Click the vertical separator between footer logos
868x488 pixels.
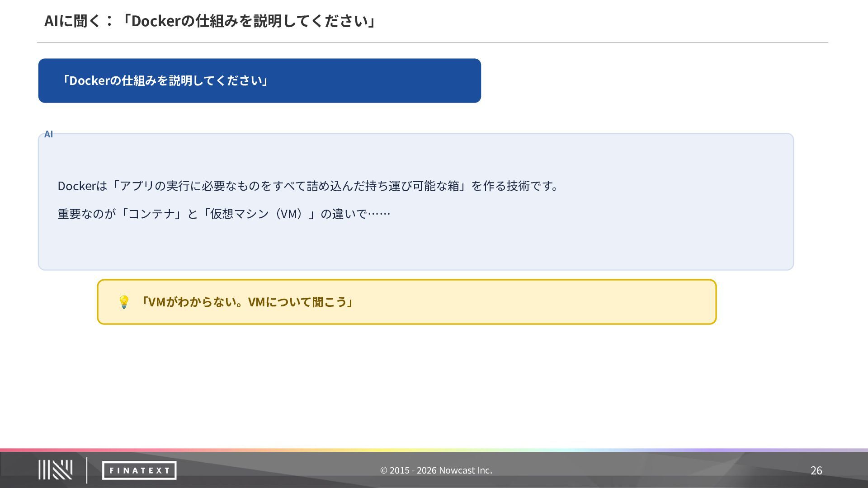[87, 470]
